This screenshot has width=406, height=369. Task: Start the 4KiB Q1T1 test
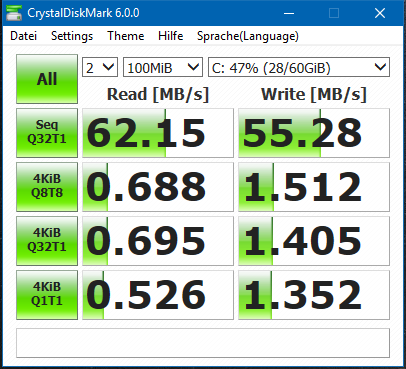47,295
